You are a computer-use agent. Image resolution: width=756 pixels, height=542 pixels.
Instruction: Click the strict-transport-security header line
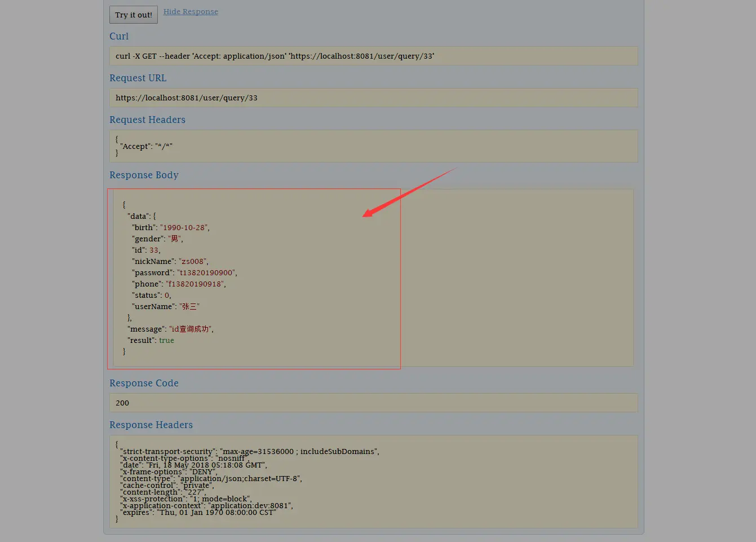[x=250, y=451]
